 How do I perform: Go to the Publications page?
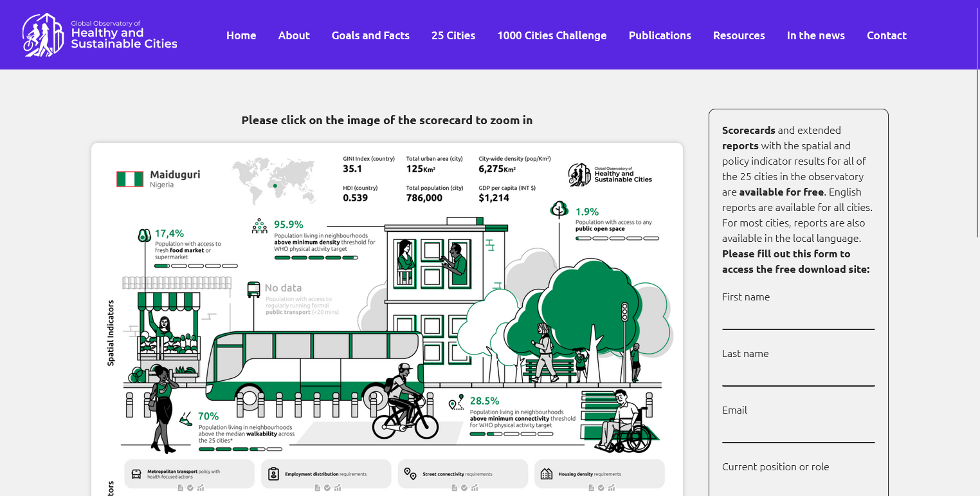[660, 35]
